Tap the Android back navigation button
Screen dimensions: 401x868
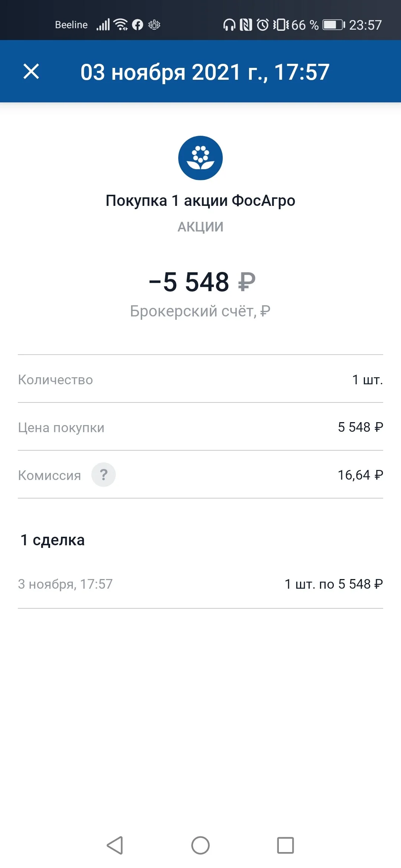(115, 845)
